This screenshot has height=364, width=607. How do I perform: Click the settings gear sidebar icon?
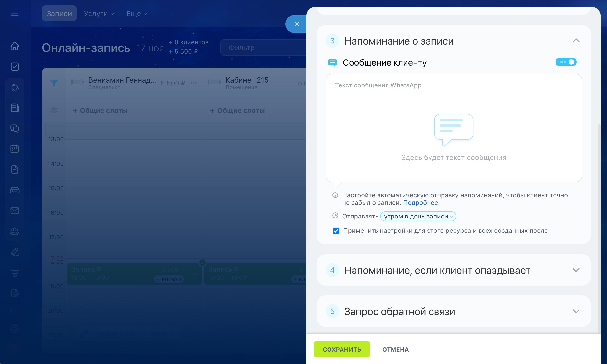click(x=15, y=329)
